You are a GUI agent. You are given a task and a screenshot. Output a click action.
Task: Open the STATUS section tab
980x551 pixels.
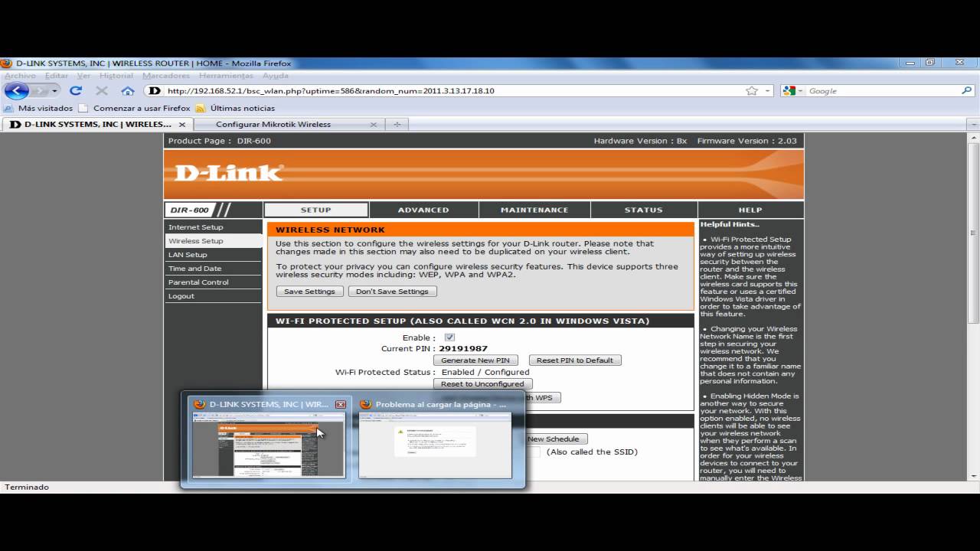[643, 210]
